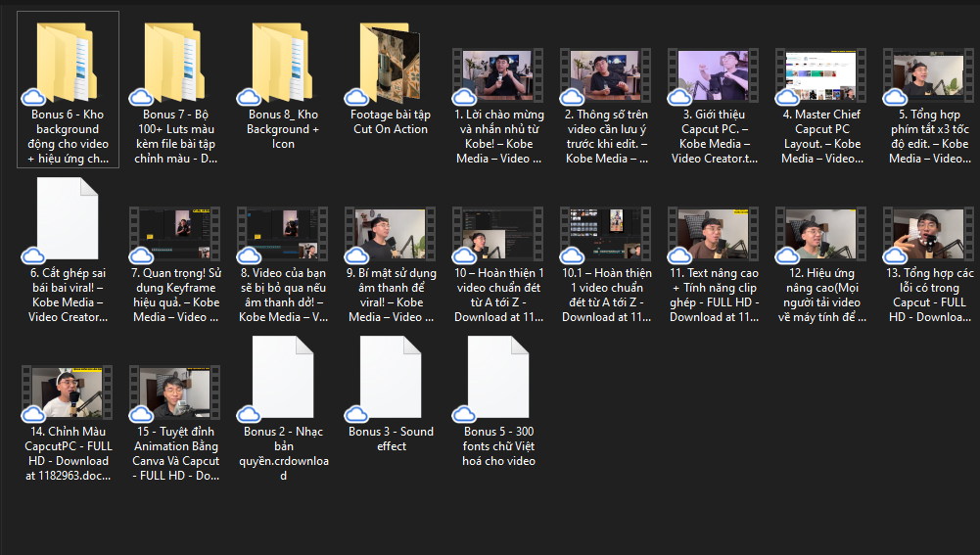980x555 pixels.
Task: Click cloud sync badge on Bonus 7 folder
Action: point(141,97)
